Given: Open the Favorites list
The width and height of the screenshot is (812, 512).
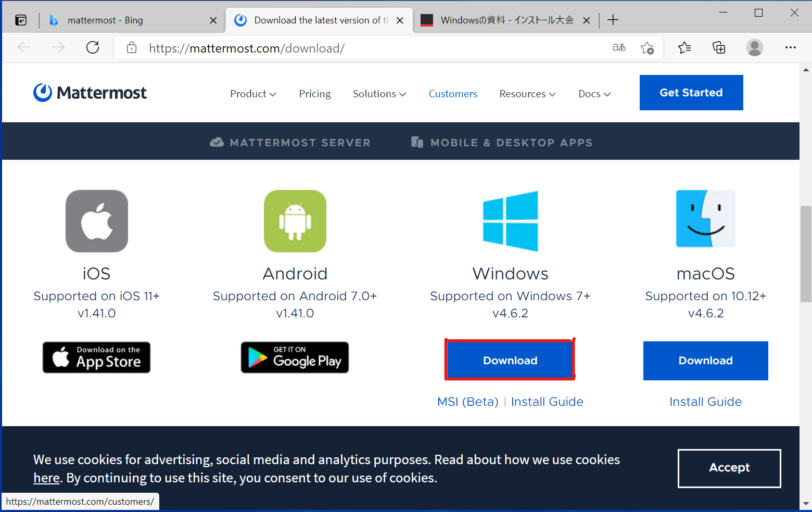Looking at the screenshot, I should 684,48.
